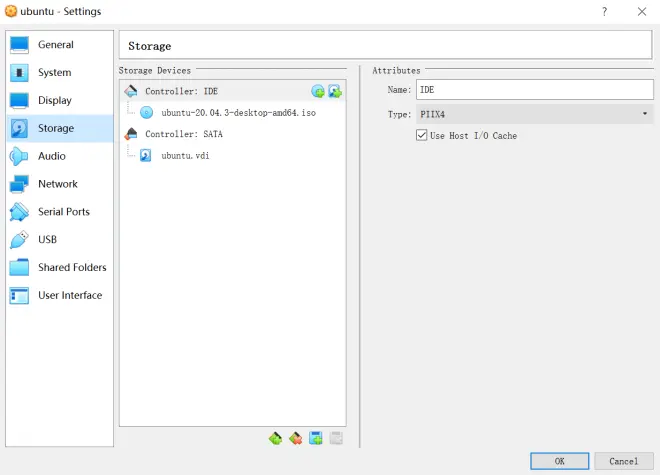Viewport: 660px width, 475px height.
Task: Click into the controller Name field
Action: tap(535, 90)
